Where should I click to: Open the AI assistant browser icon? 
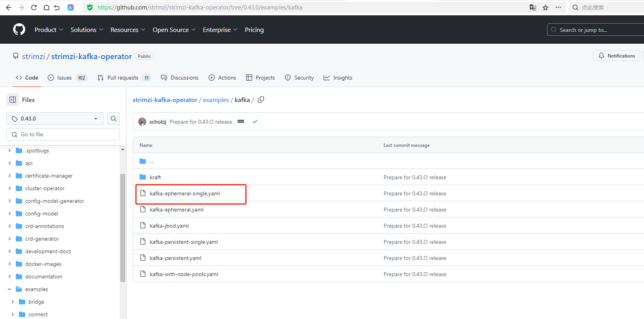[x=71, y=7]
